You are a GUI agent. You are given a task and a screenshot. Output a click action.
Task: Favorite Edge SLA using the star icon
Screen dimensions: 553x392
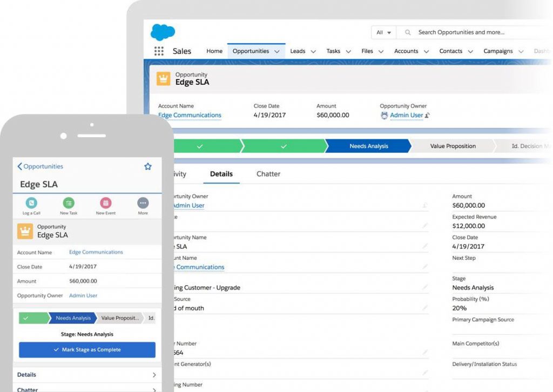(x=148, y=166)
